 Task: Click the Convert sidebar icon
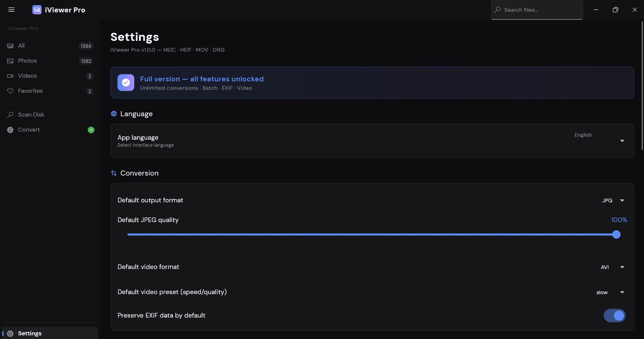[10, 130]
